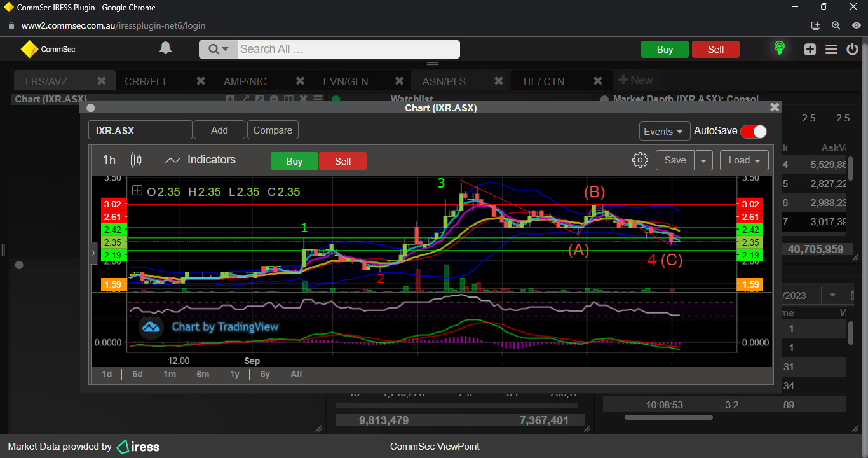This screenshot has height=458, width=868.
Task: Click the calendar icon beside the date field
Action: click(851, 295)
